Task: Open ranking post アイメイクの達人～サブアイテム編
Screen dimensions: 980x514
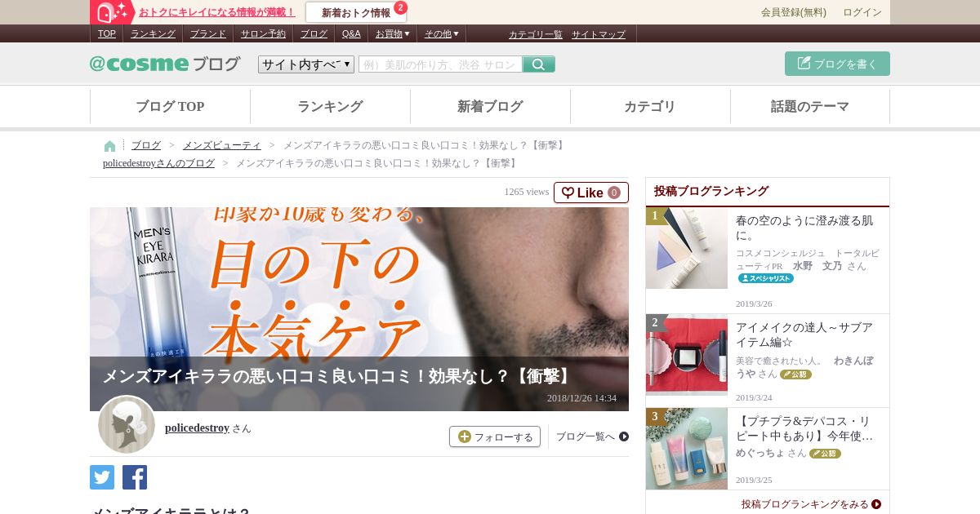Action: click(x=804, y=335)
